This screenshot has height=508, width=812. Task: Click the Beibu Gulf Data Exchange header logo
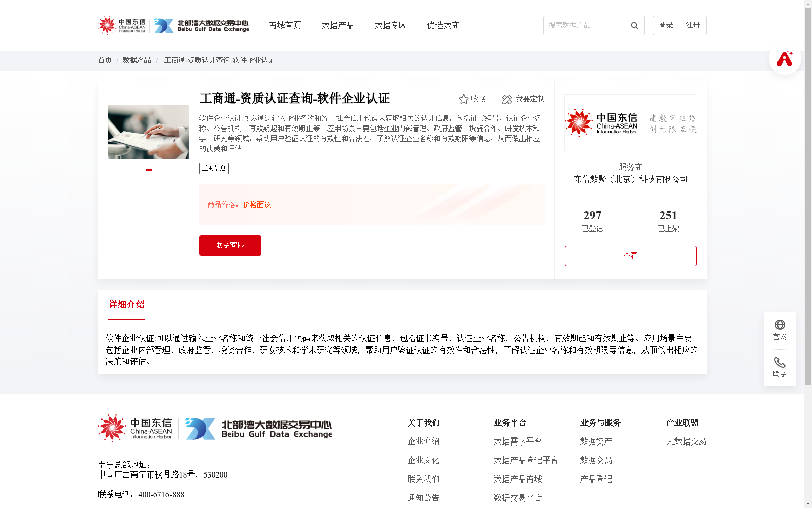point(201,25)
